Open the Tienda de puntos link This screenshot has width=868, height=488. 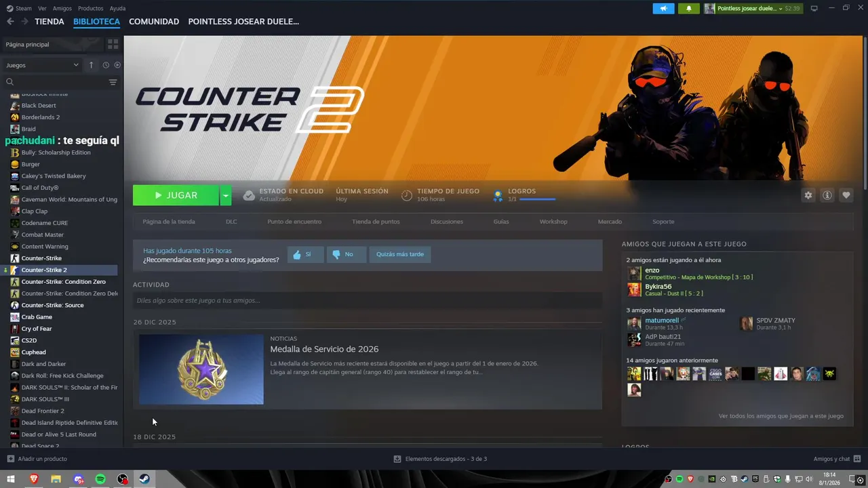click(376, 222)
